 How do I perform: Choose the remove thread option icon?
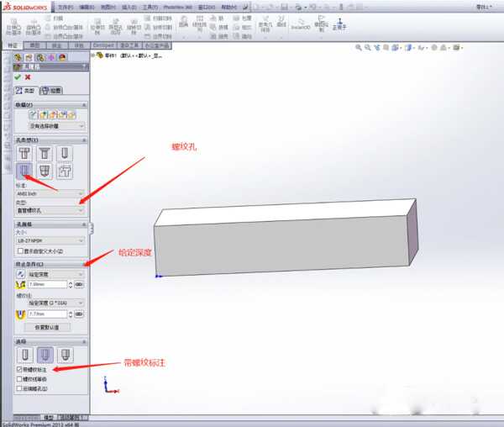coord(66,355)
